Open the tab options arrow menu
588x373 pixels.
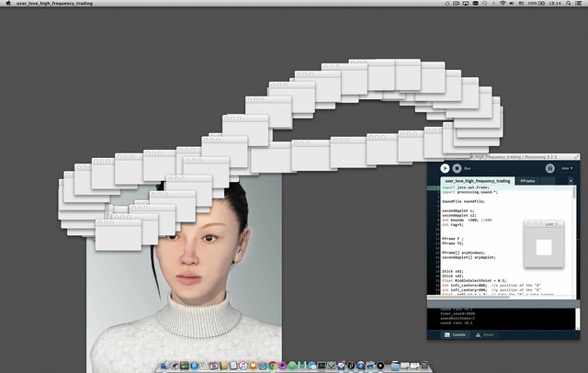tap(571, 182)
